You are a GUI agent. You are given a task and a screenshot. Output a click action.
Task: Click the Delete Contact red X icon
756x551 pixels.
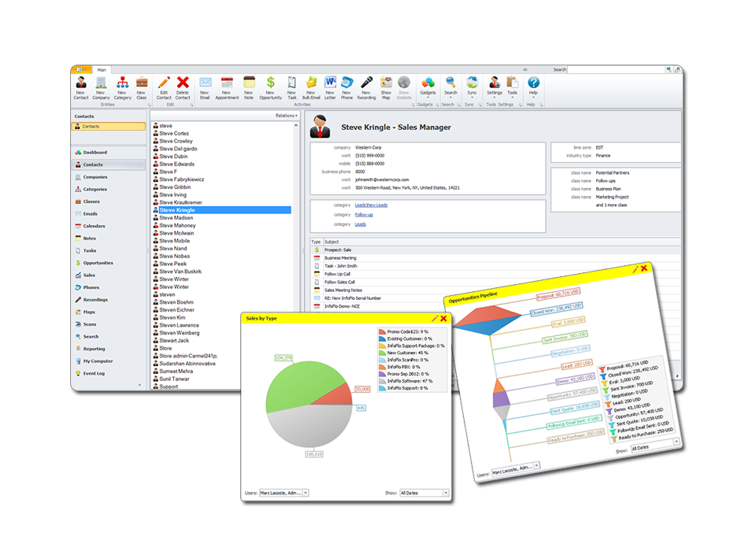183,87
